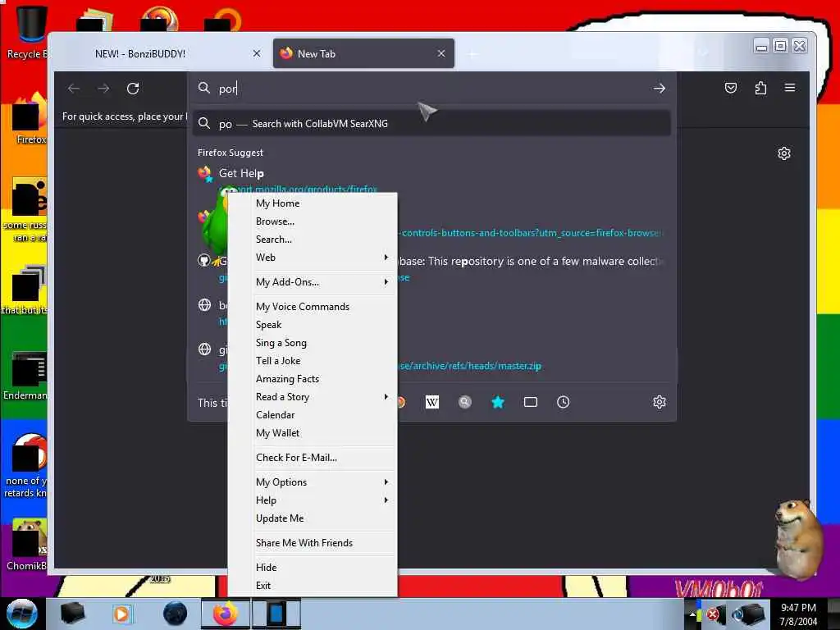Viewport: 840px width, 630px height.
Task: Choose Browse... from Bonzi menu
Action: 313,221
